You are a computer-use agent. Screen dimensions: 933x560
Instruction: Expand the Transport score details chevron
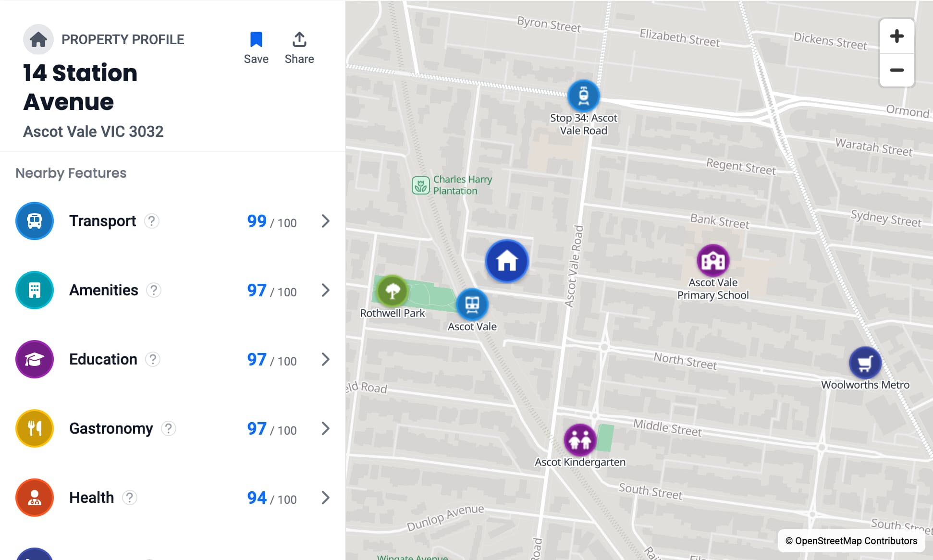326,221
